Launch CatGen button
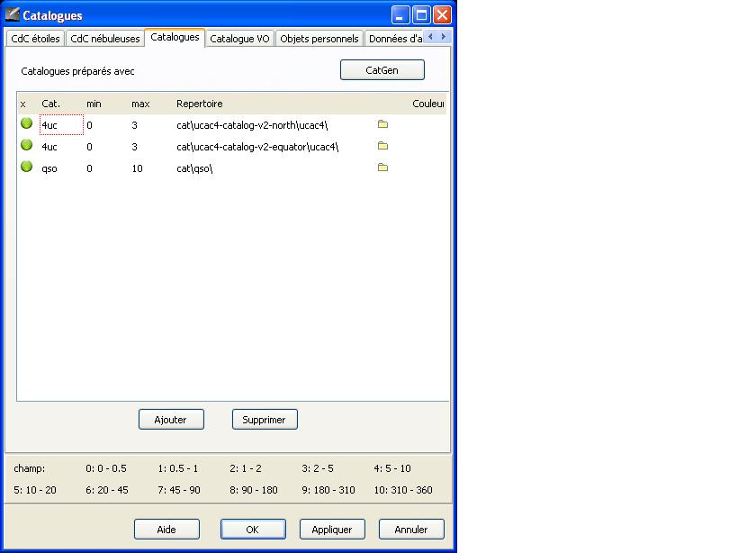The height and width of the screenshot is (553, 756). pyautogui.click(x=382, y=70)
